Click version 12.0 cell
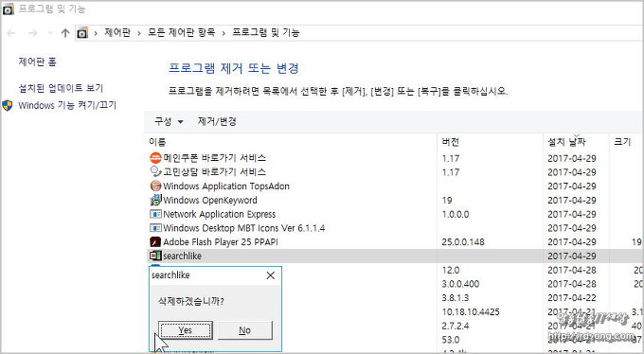 (x=451, y=270)
